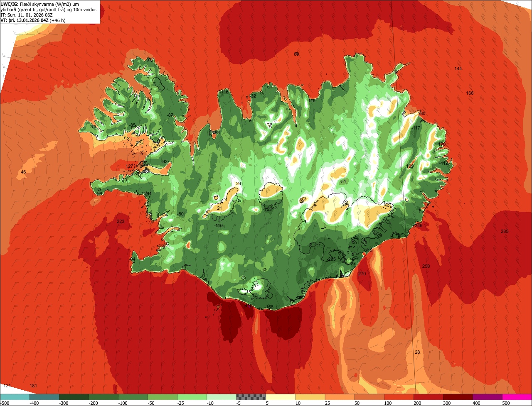Screen dimensions: 532x406
Task: Click the legend label '-500'
Action: pyautogui.click(x=5, y=403)
